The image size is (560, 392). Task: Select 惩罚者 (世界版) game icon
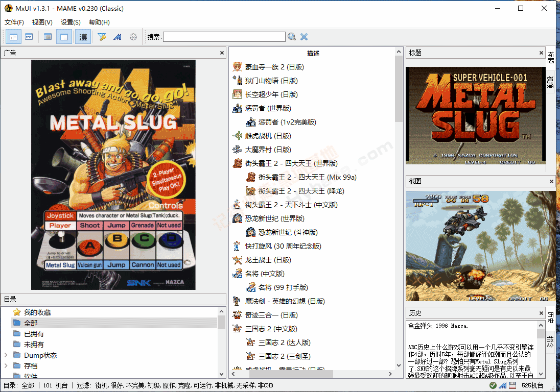[x=237, y=108]
